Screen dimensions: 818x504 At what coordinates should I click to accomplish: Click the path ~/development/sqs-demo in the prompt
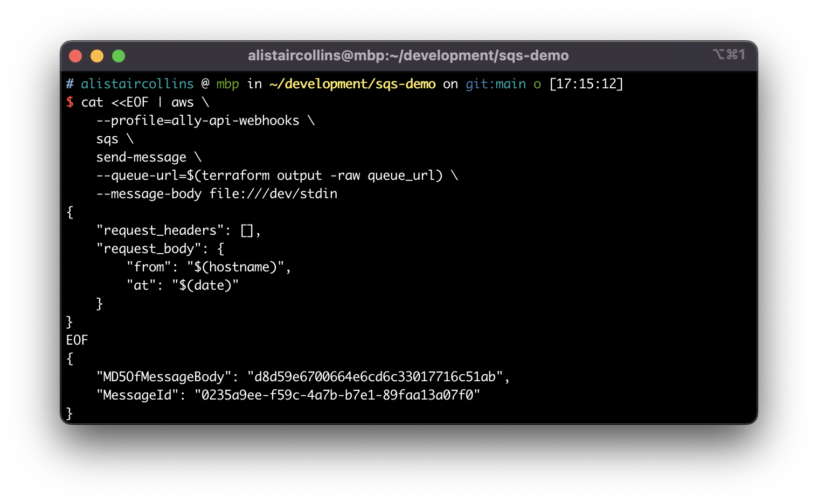352,85
